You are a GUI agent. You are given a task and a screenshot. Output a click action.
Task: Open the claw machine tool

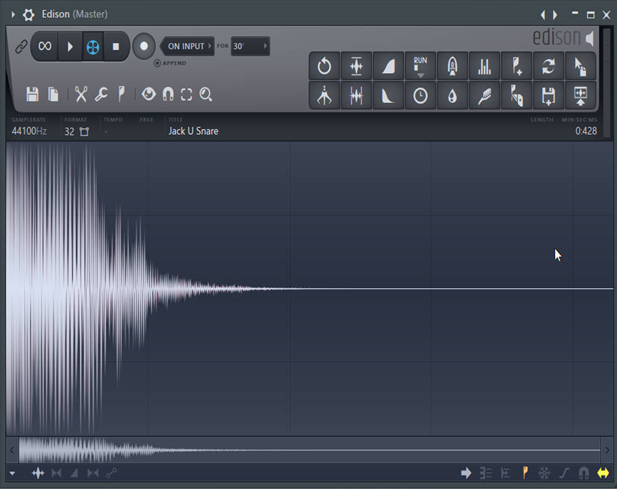(324, 96)
